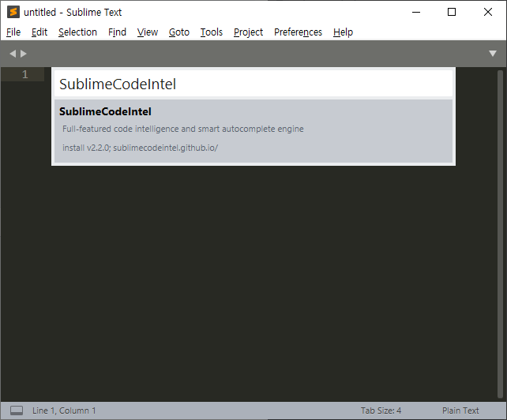Open the View menu
507x420 pixels.
click(148, 32)
